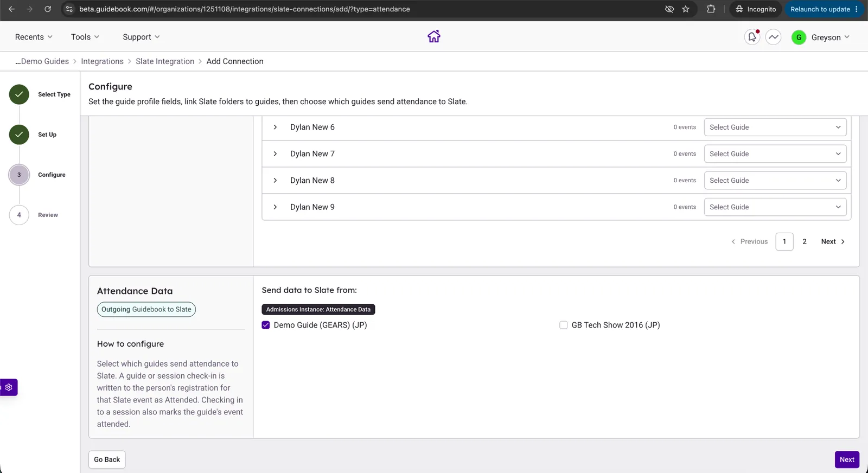Expand the Dylan New 8 row
This screenshot has width=868, height=473.
tap(275, 180)
